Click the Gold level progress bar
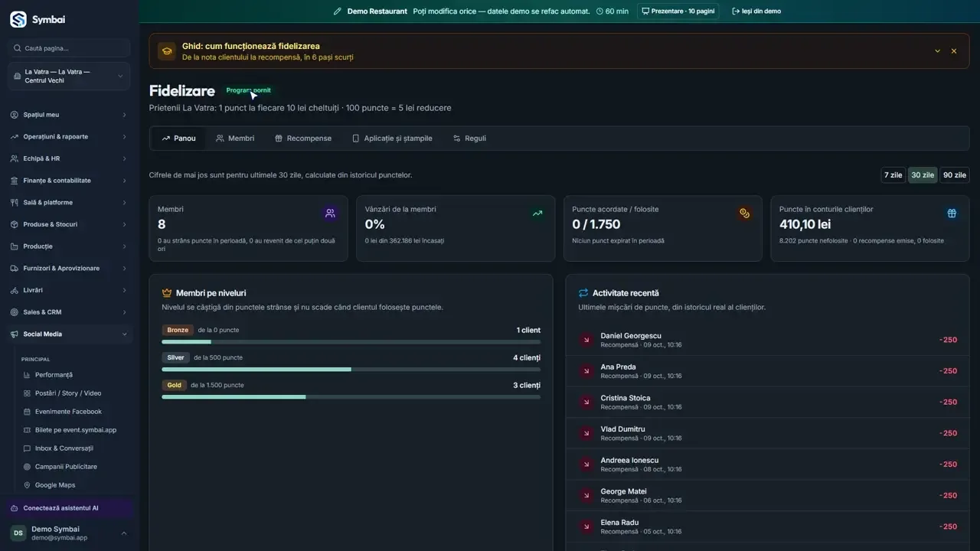The height and width of the screenshot is (551, 980). [351, 397]
